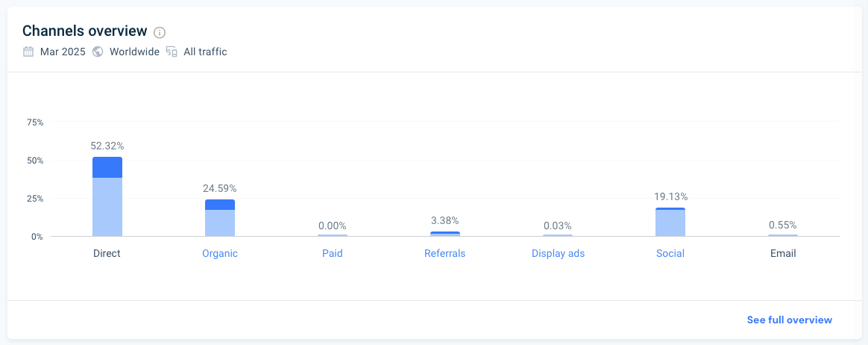Click the globe icon beside Worldwide
Image resolution: width=868 pixels, height=345 pixels.
tap(98, 52)
